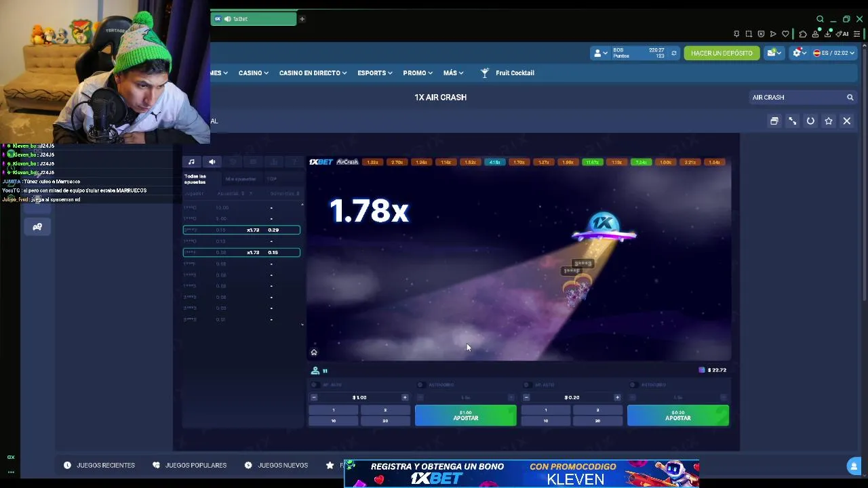Open the browser easy setup menu
868x488 pixels.
(x=858, y=34)
